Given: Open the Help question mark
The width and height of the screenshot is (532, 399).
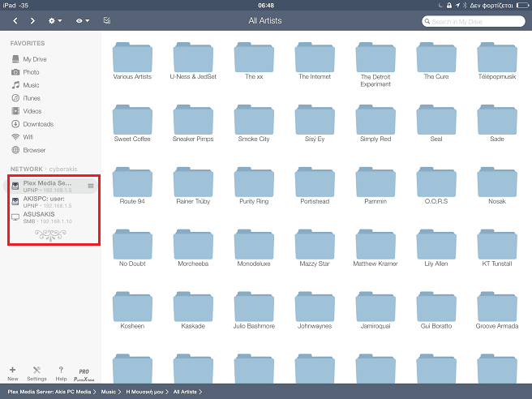Looking at the screenshot, I should (x=61, y=372).
